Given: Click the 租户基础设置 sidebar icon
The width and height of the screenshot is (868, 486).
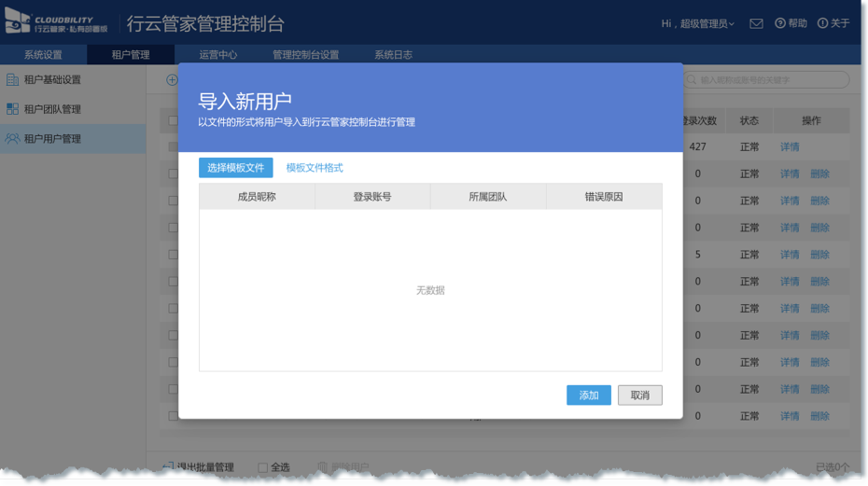Looking at the screenshot, I should 13,79.
